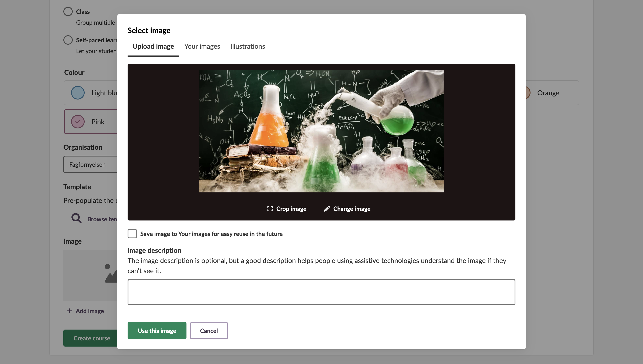Click the pencil icon for Change image
643x364 pixels.
[x=327, y=209]
